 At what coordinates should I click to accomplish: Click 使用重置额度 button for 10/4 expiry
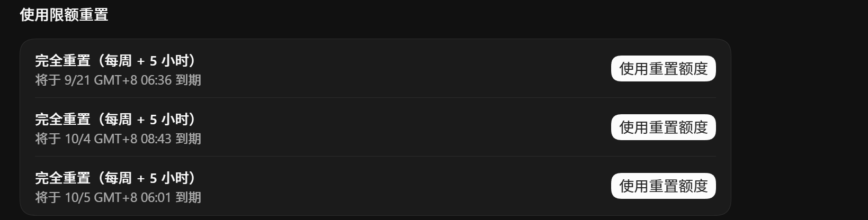click(663, 127)
